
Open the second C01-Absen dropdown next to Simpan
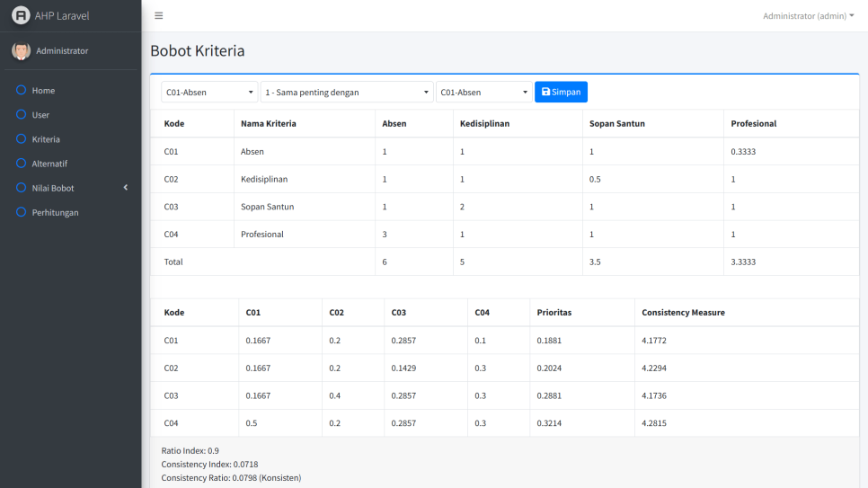(483, 92)
